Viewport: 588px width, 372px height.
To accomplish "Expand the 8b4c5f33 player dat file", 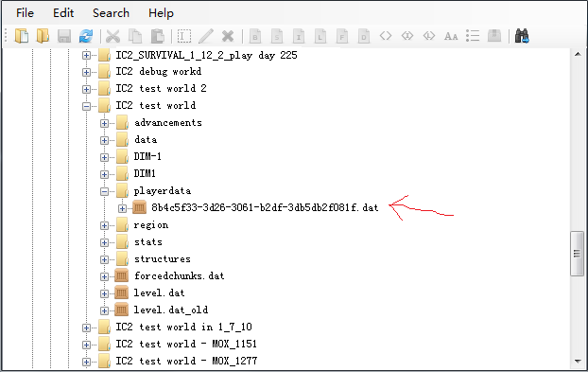I will [x=122, y=208].
